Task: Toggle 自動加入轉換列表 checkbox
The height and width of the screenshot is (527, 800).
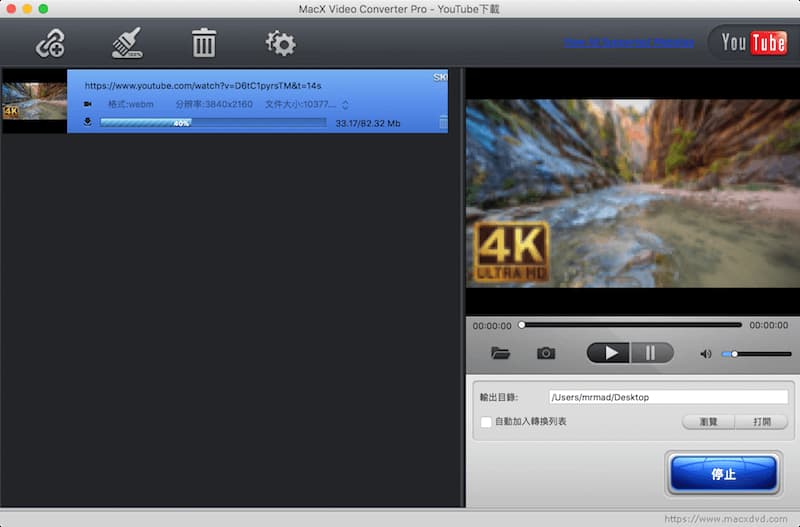Action: tap(486, 422)
